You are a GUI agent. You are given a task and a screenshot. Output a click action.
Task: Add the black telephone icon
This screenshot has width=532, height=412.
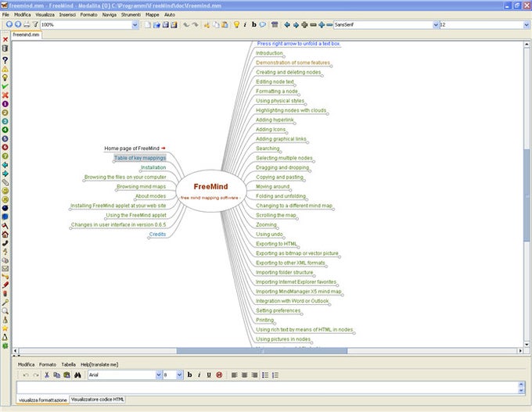click(5, 243)
